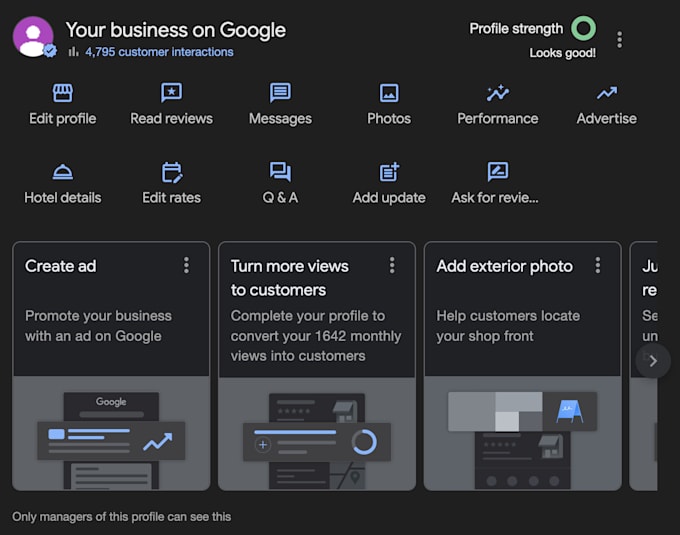Click the Photos label
The width and height of the screenshot is (680, 535).
389,118
